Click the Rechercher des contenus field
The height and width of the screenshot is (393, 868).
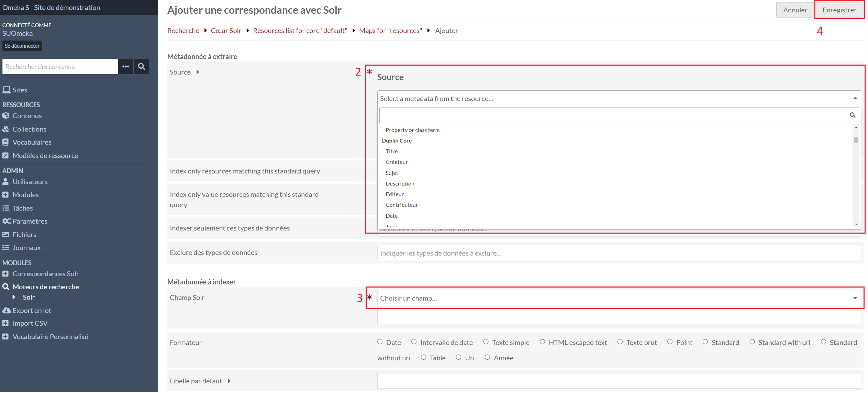click(60, 67)
